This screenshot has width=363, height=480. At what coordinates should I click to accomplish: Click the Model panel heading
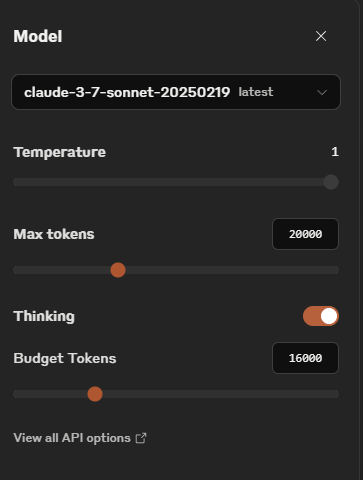coord(38,36)
